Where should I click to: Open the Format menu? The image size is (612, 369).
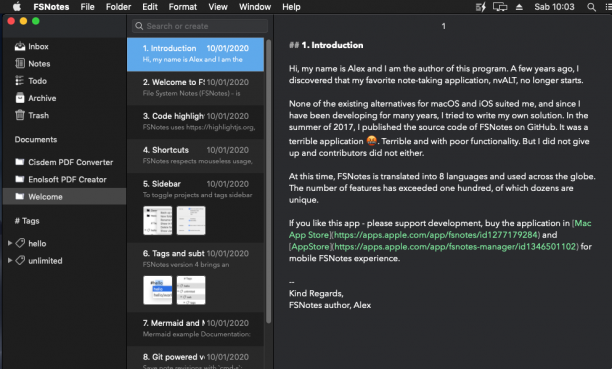183,7
